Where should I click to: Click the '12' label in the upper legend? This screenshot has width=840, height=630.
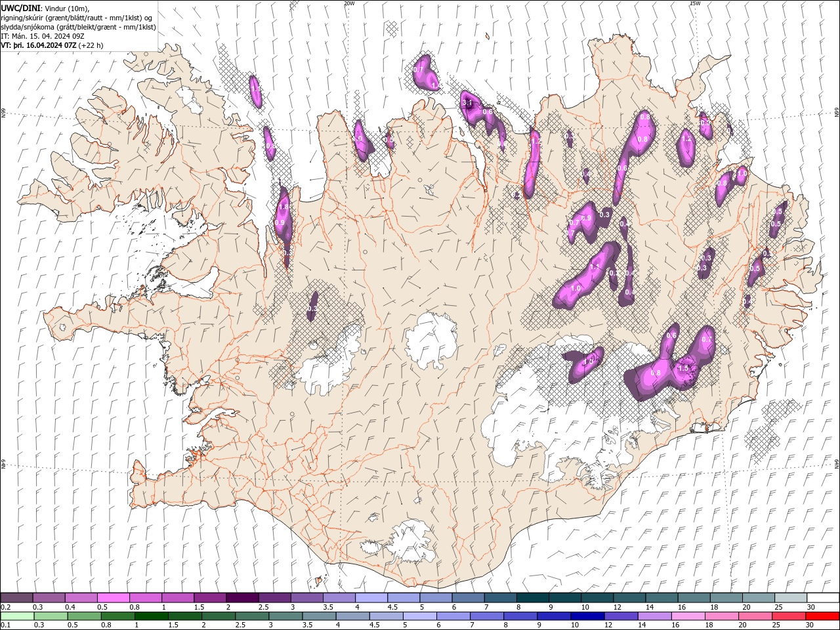pos(618,607)
